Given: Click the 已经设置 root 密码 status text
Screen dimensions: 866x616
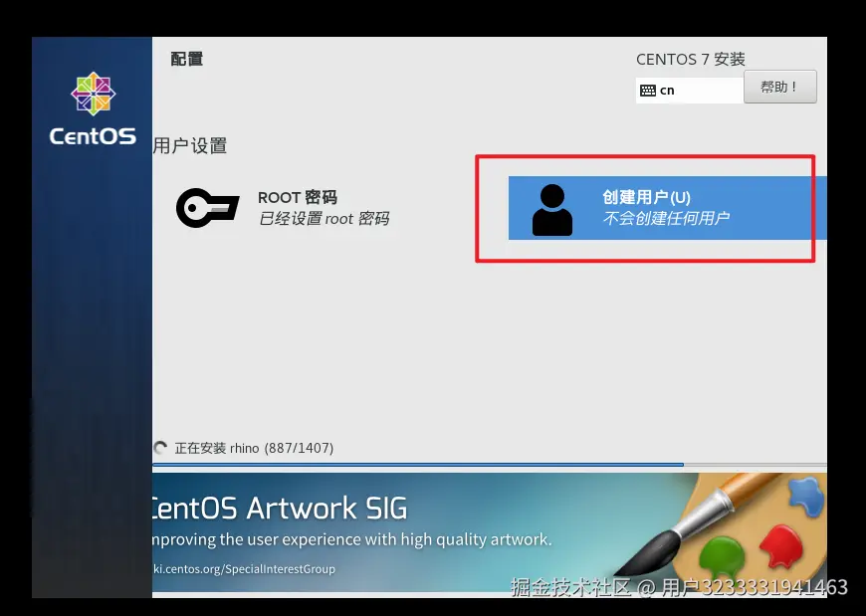Looking at the screenshot, I should (x=324, y=219).
